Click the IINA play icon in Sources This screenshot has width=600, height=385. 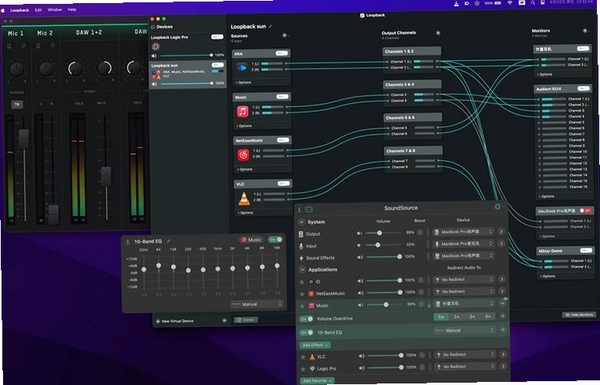pos(242,68)
